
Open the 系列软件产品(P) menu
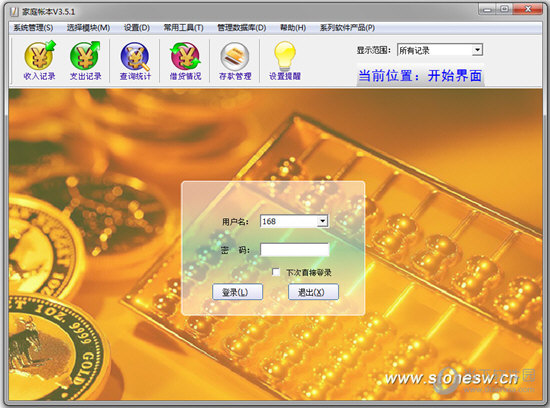coord(347,28)
